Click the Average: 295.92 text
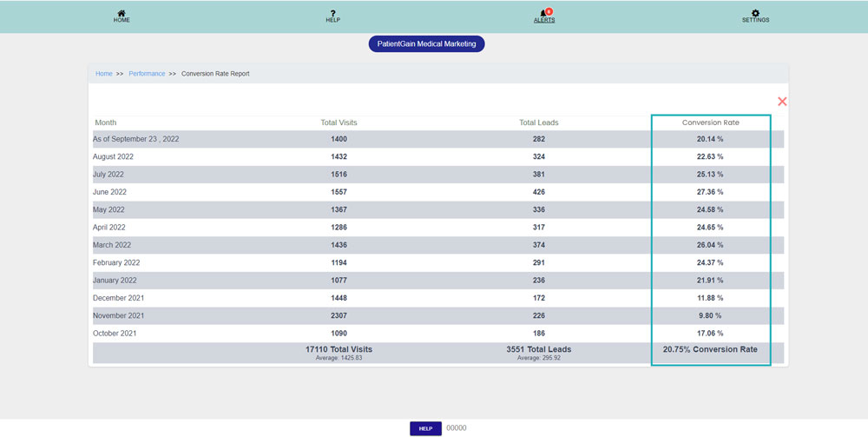Image resolution: width=868 pixels, height=437 pixels. click(539, 358)
